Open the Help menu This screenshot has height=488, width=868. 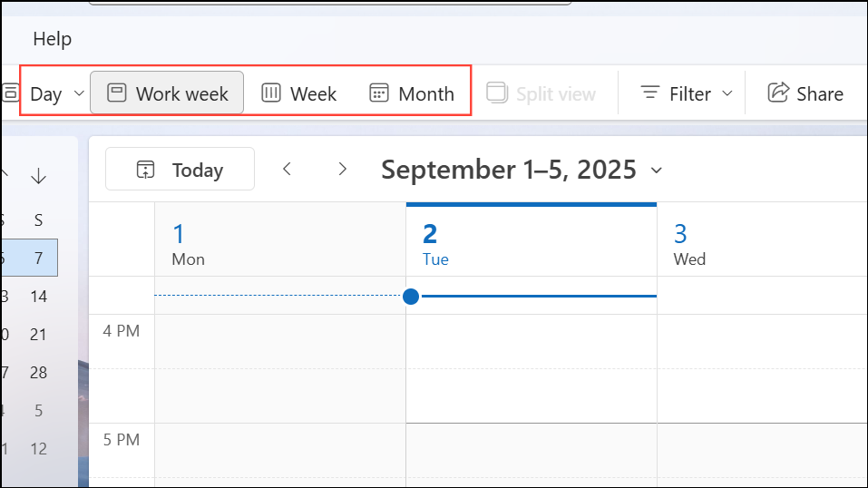(x=52, y=39)
